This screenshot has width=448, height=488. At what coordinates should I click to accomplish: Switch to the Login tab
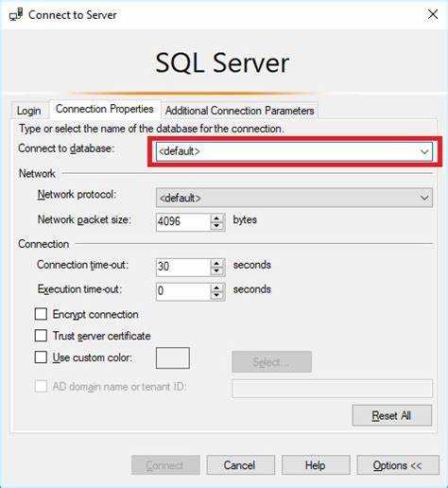point(29,111)
